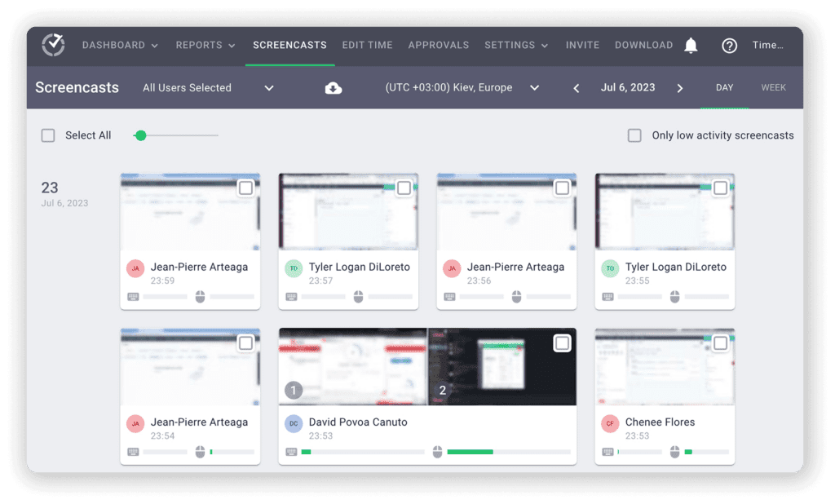Click the Invite link in the navigation
Viewport: 835px width, 504px height.
582,46
